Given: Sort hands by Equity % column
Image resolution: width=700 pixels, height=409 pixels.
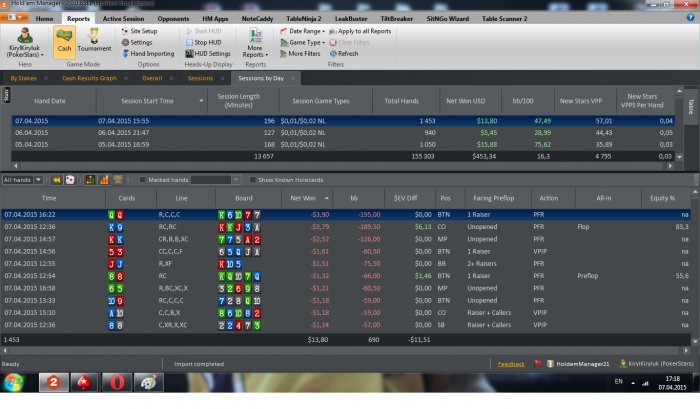Looking at the screenshot, I should [662, 198].
